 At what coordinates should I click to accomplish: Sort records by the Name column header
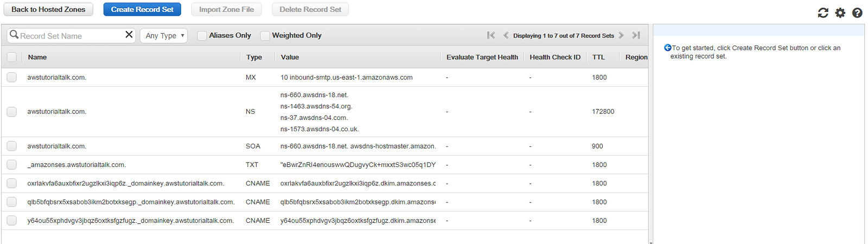[x=37, y=57]
